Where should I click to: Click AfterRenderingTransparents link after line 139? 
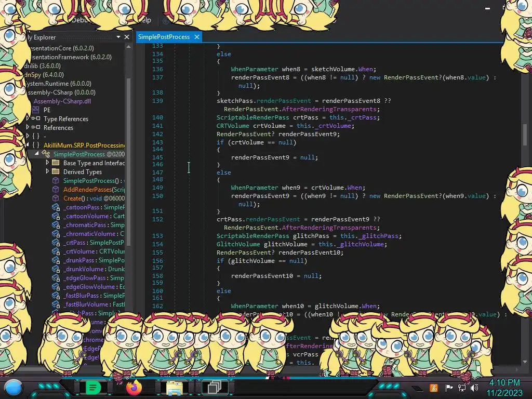(x=329, y=109)
